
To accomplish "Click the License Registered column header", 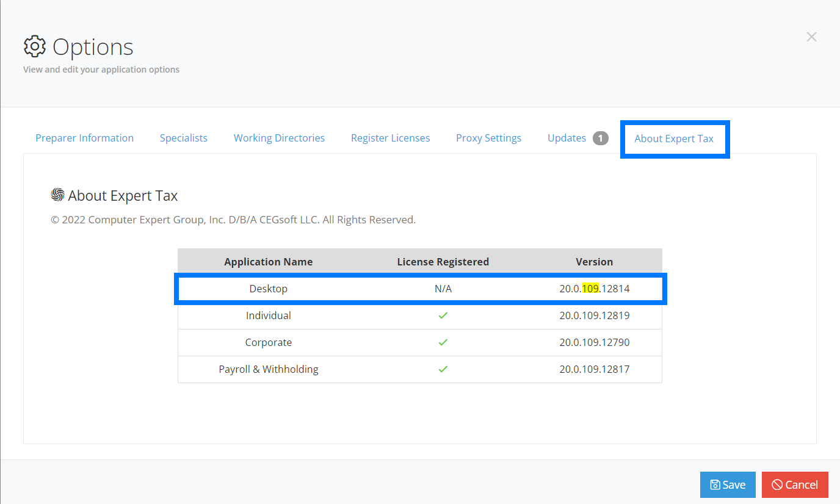I will click(x=443, y=262).
